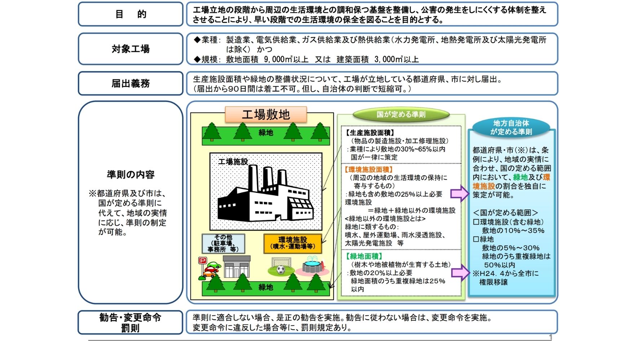
Task: Click text 太陽光発電施設 等
Action: pyautogui.click(x=374, y=243)
